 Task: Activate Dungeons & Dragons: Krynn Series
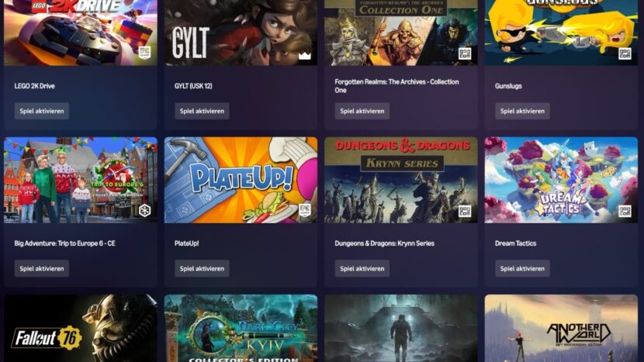click(362, 268)
